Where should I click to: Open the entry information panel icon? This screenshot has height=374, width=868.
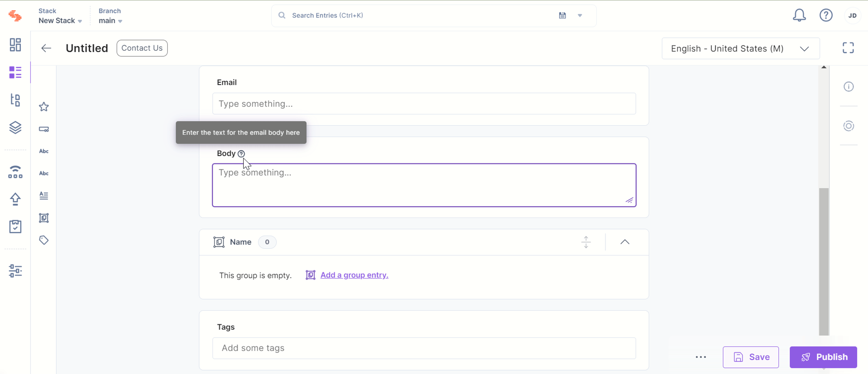tap(849, 87)
